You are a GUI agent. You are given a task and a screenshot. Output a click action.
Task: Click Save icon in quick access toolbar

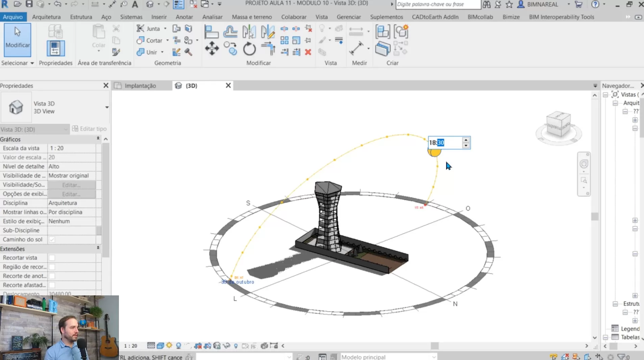(x=29, y=4)
